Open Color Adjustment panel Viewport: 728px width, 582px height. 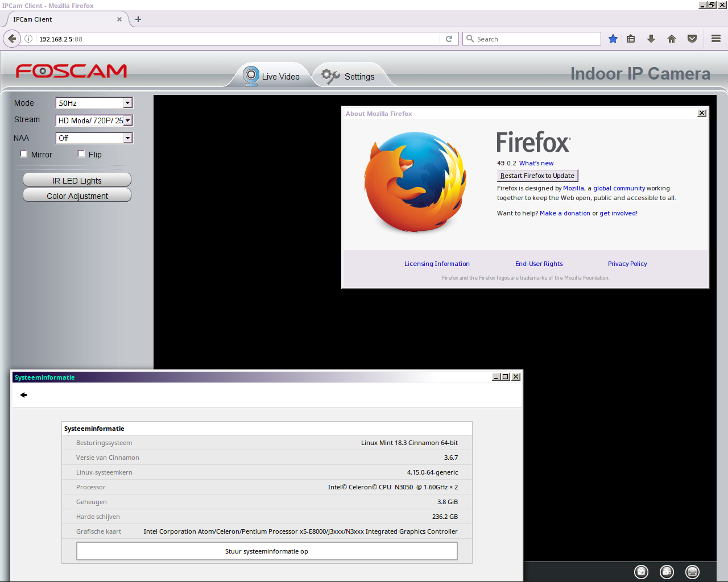77,196
